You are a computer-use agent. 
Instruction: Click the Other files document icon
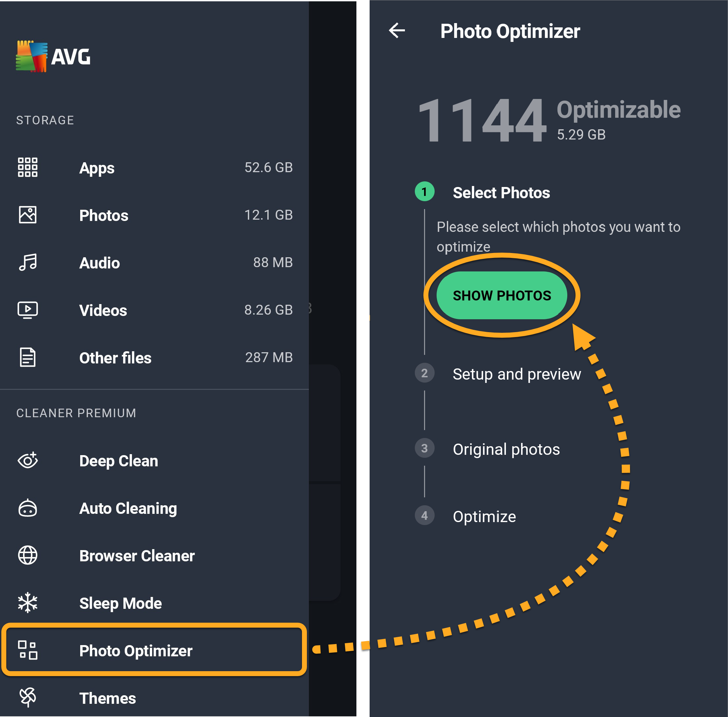click(x=27, y=358)
